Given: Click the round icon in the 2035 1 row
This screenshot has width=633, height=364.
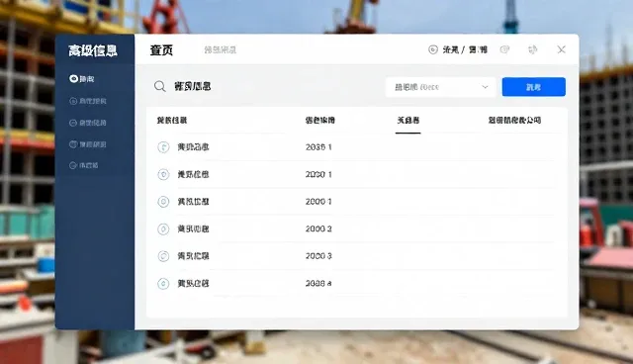Looking at the screenshot, I should (x=163, y=147).
